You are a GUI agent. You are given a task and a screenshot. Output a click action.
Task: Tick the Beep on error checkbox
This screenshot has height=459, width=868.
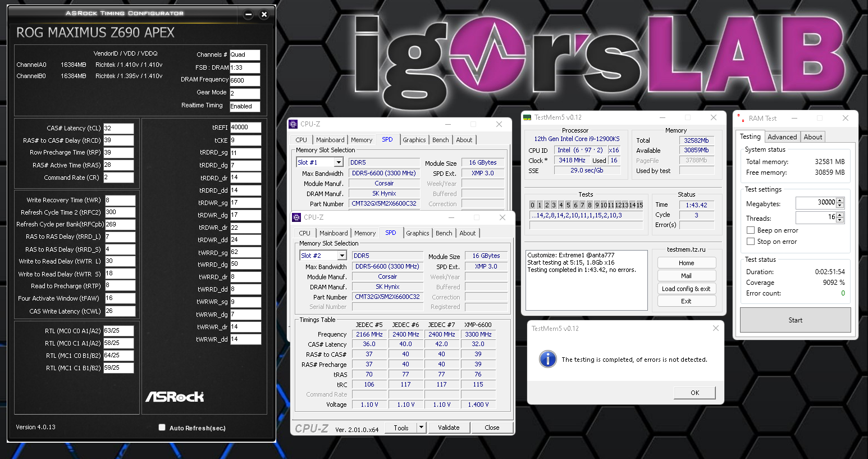pyautogui.click(x=750, y=230)
